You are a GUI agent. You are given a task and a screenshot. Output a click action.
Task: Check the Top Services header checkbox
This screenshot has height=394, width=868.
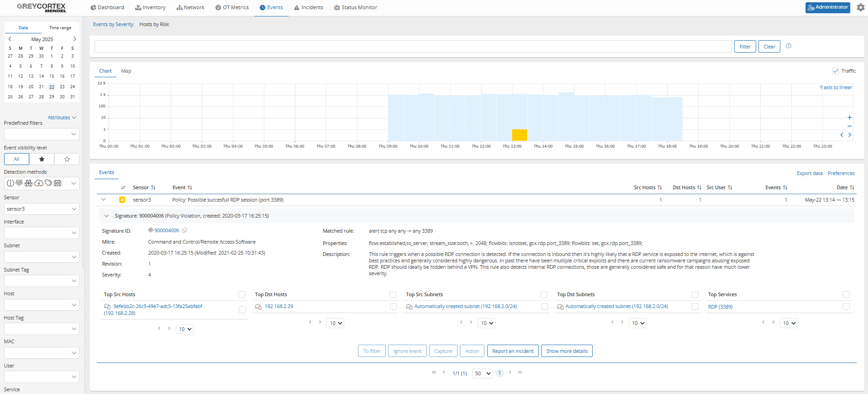click(846, 295)
